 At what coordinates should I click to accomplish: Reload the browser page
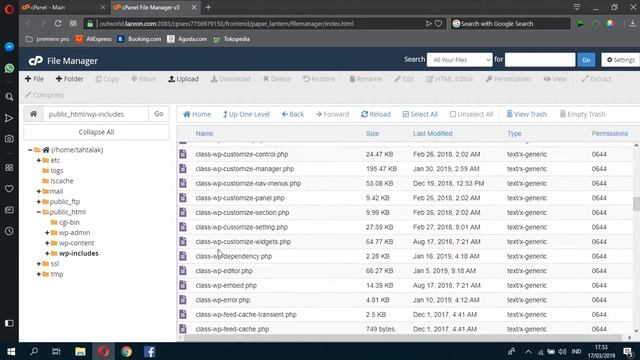(x=58, y=24)
